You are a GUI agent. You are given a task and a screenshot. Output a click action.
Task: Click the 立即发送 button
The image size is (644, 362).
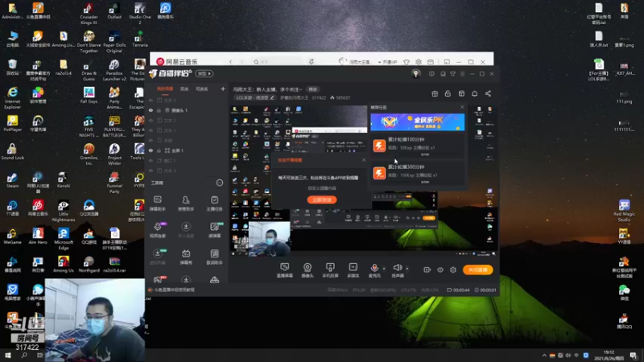322,200
